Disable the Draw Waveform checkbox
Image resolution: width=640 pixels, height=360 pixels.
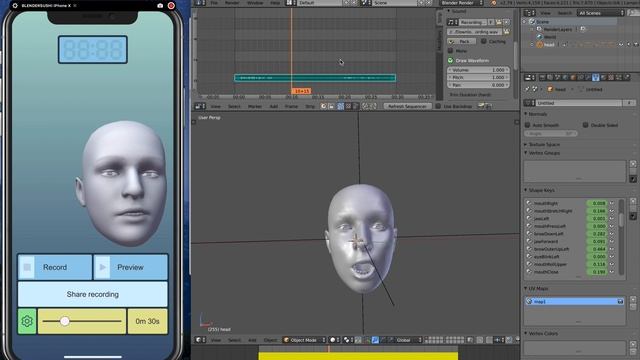(451, 60)
